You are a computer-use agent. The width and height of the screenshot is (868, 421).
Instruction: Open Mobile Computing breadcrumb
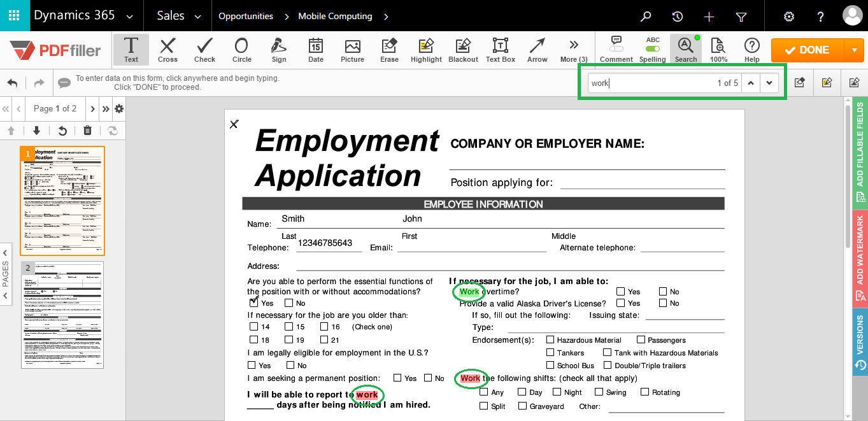[335, 17]
